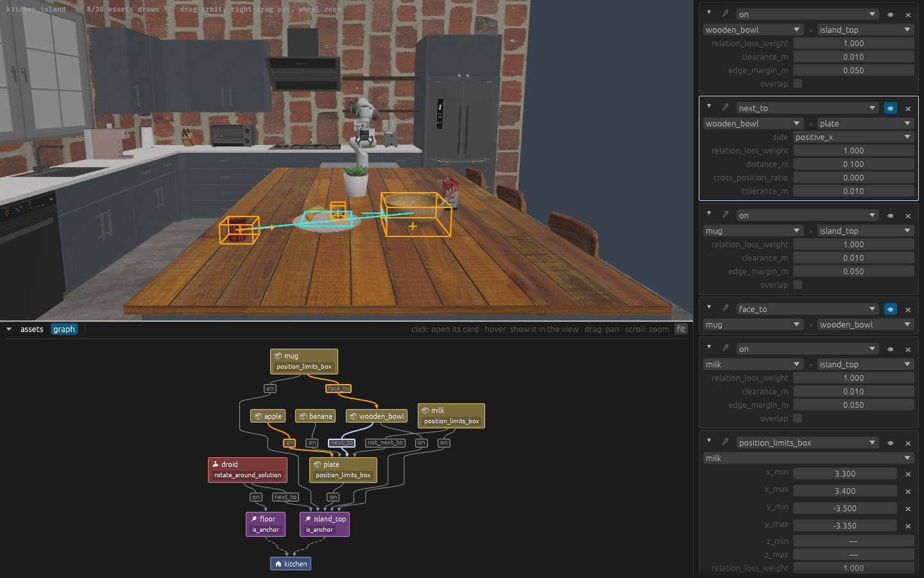Select the banana node in the graph
Image resolution: width=924 pixels, height=578 pixels.
(316, 416)
